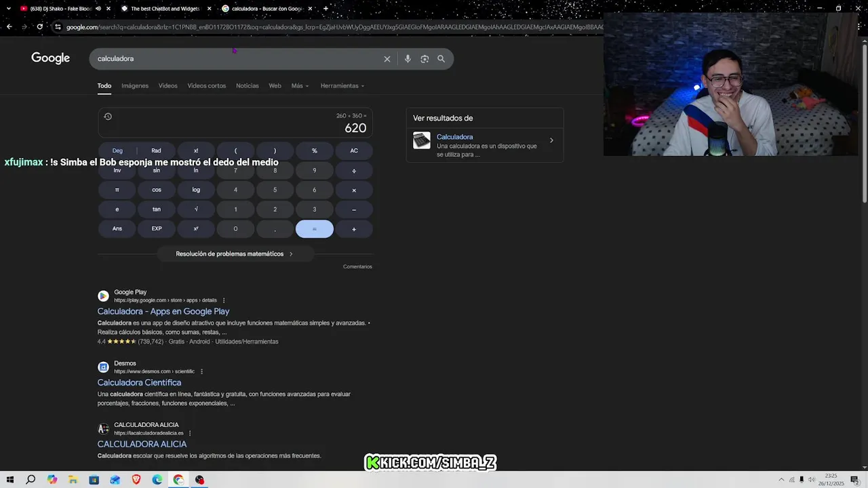Screen dimensions: 868x488
Task: Select the Videos search tab
Action: click(167, 85)
